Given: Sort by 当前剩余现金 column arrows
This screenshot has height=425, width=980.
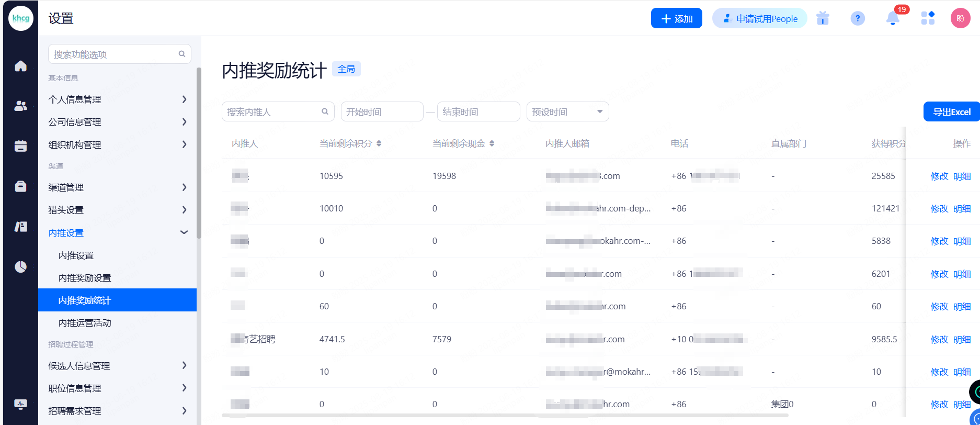Looking at the screenshot, I should coord(492,143).
